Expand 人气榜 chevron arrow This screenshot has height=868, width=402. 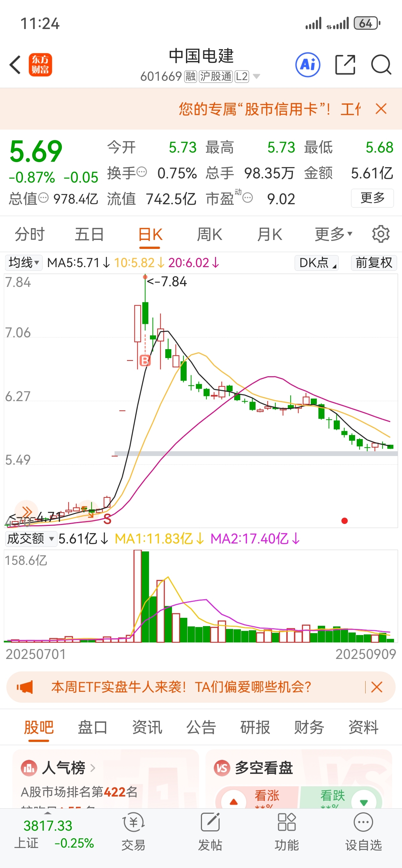[x=93, y=768]
